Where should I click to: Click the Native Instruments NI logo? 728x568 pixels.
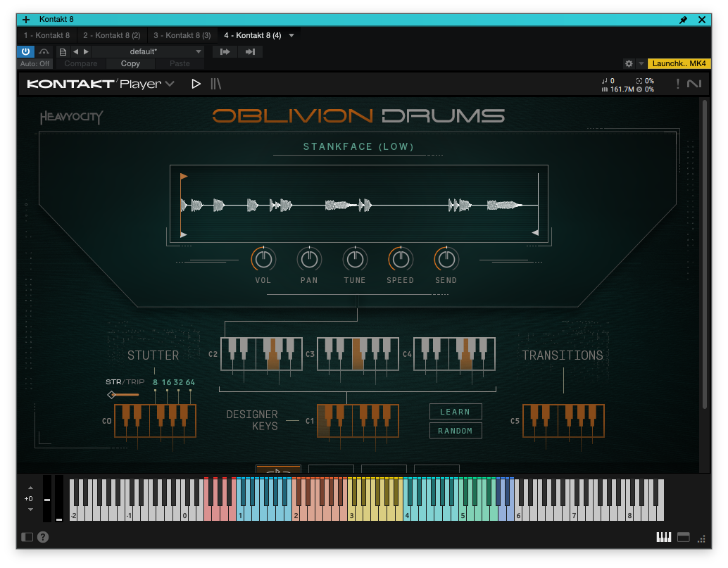[x=694, y=84]
